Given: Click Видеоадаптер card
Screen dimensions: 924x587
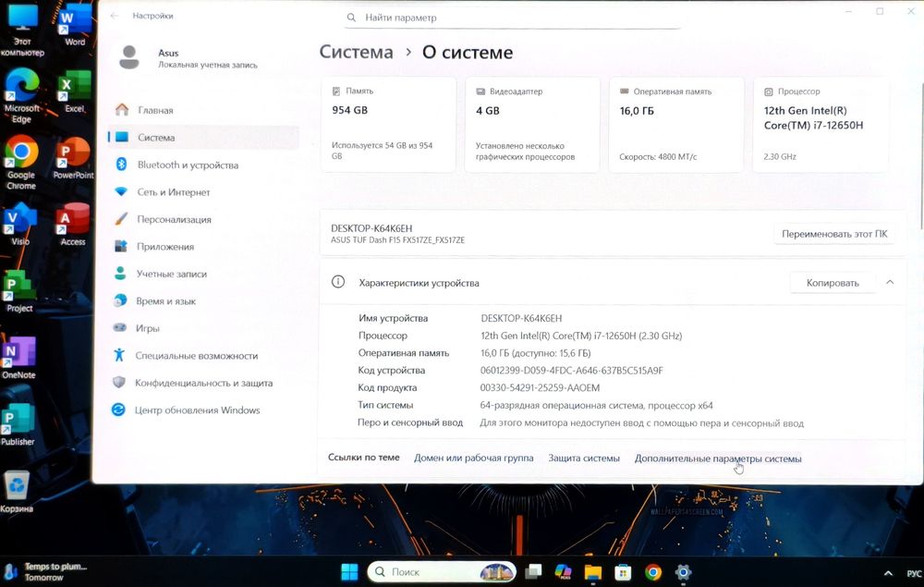Looking at the screenshot, I should click(532, 125).
